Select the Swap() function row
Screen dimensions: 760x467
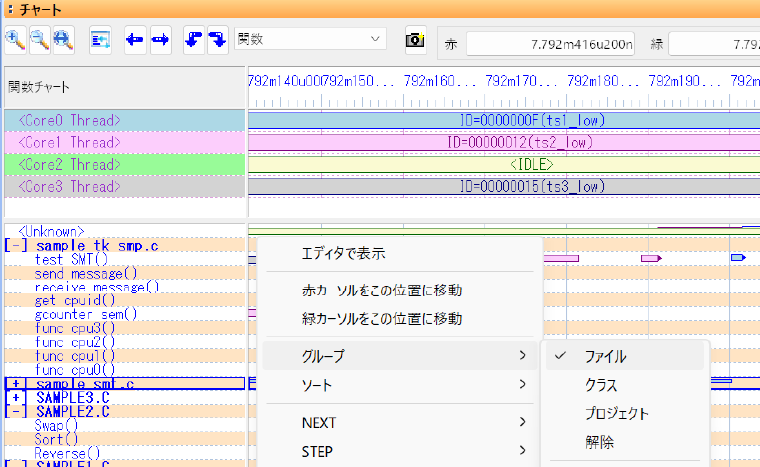point(125,425)
